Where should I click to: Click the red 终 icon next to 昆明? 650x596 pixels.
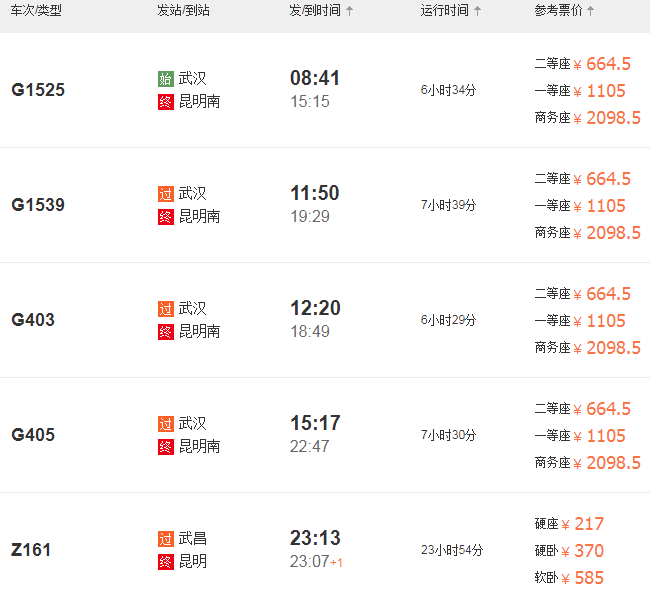[x=166, y=562]
